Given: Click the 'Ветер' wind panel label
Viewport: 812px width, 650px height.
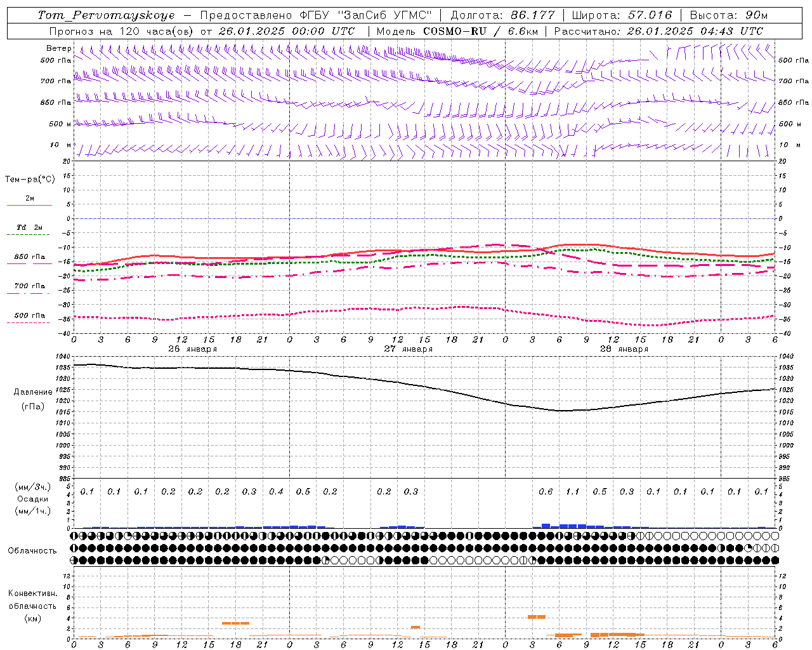Looking at the screenshot, I should (x=59, y=48).
